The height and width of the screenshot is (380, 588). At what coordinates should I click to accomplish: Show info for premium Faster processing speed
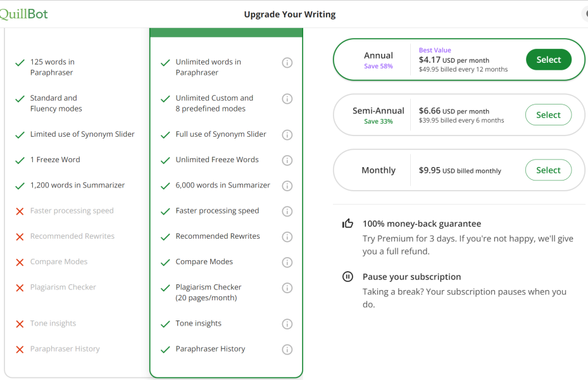pyautogui.click(x=287, y=211)
